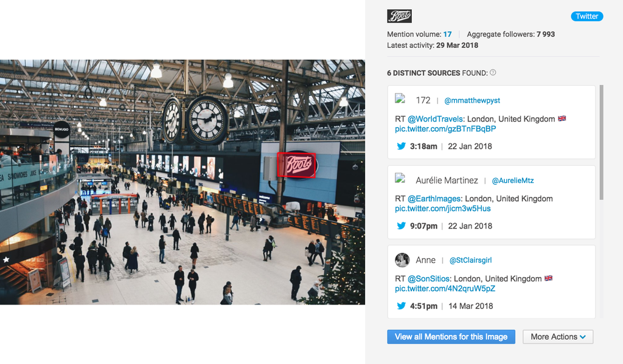The image size is (623, 364).
Task: Open the Waterloo station photo thumbnail
Action: coord(183,182)
